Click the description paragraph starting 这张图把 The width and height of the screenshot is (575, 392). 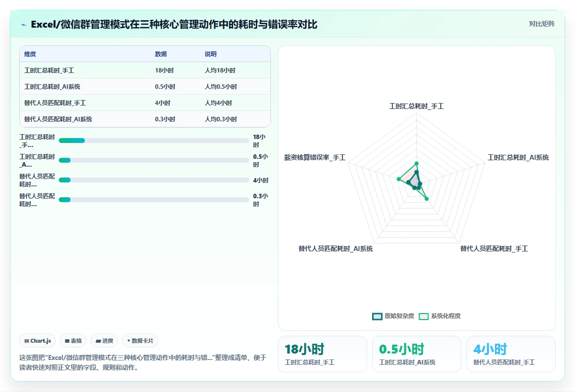click(143, 362)
